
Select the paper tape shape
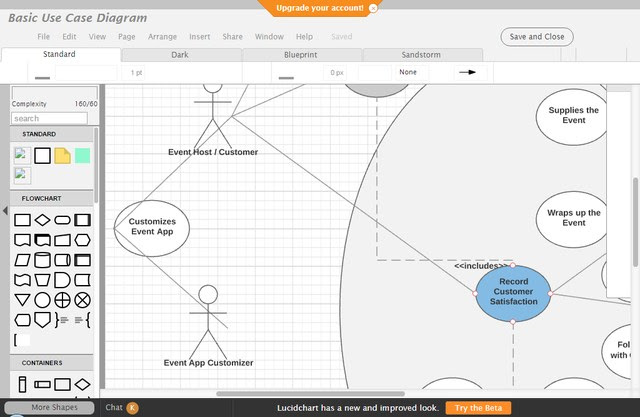(x=22, y=280)
